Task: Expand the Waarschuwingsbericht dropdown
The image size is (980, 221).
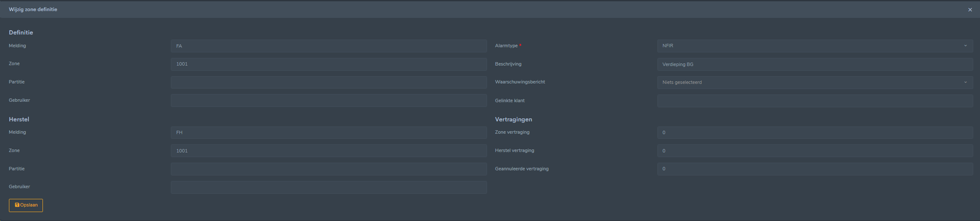Action: pos(815,83)
